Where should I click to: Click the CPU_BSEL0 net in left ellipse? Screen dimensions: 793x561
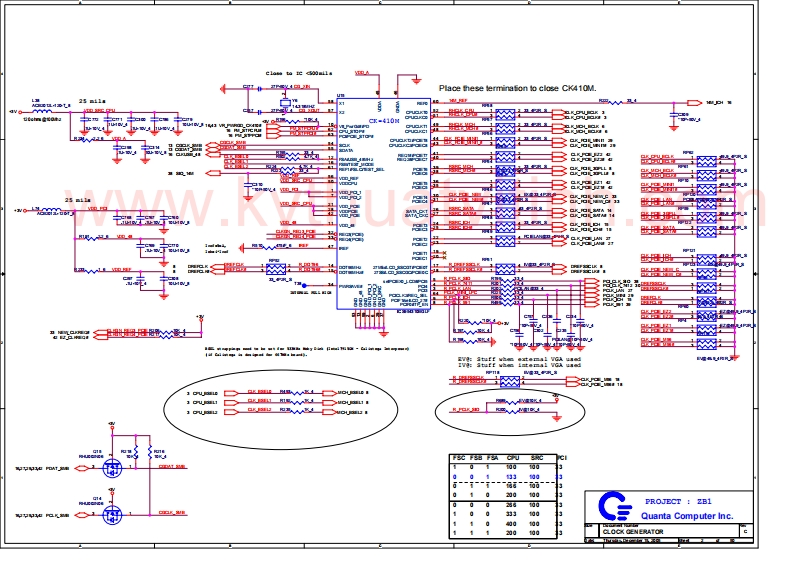(x=259, y=392)
